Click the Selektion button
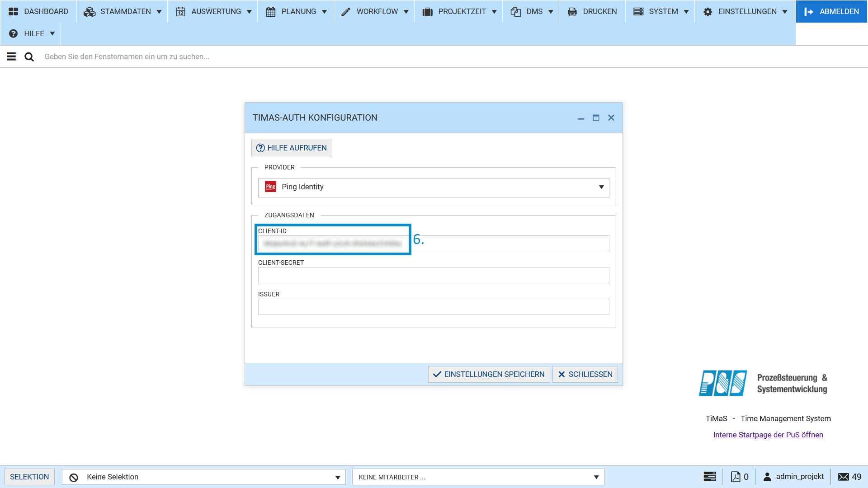 tap(29, 477)
